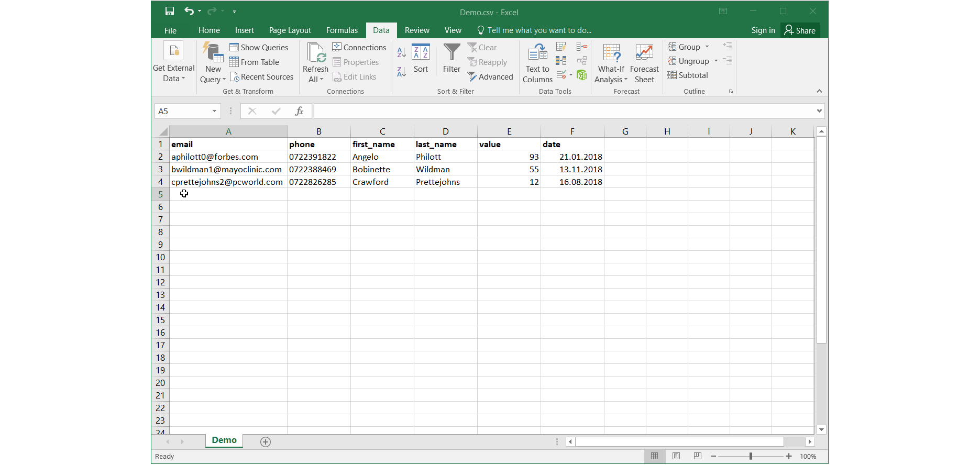
Task: Click the Text to Columns icon
Action: (537, 63)
